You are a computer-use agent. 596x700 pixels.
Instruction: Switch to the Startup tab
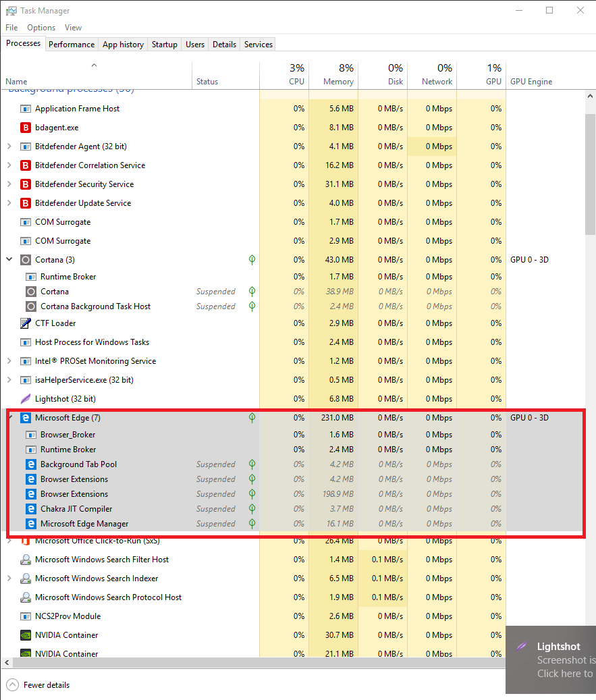(164, 44)
